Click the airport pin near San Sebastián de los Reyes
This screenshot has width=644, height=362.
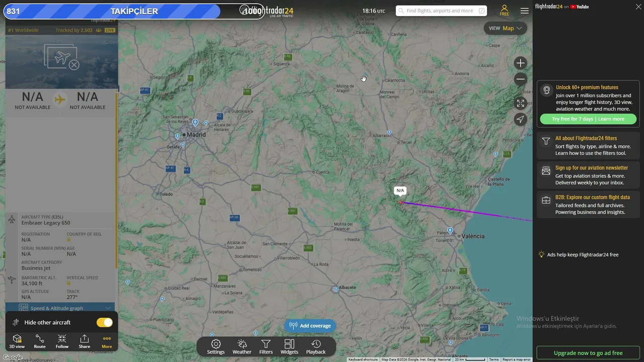[195, 122]
